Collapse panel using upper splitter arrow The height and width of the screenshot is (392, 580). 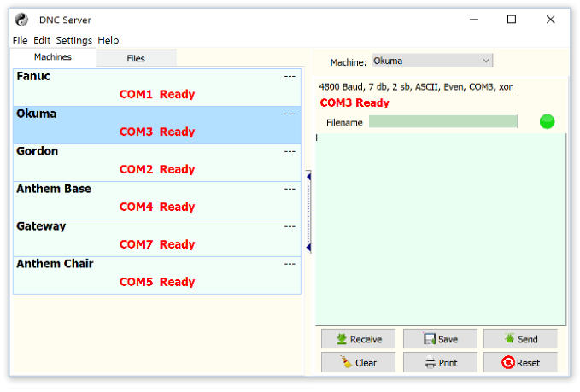coord(308,177)
